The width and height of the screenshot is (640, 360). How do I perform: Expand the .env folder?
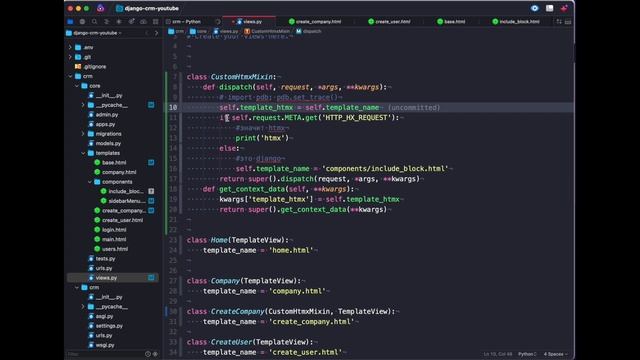[x=70, y=47]
